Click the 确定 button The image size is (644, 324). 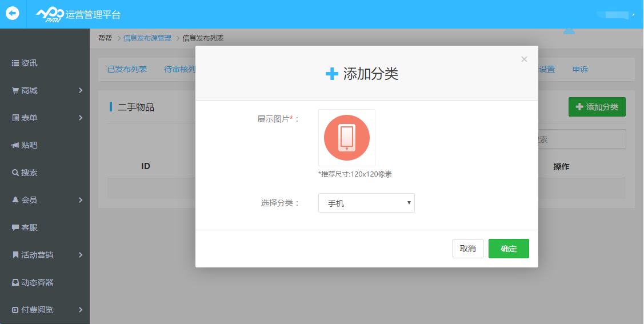[x=509, y=249]
